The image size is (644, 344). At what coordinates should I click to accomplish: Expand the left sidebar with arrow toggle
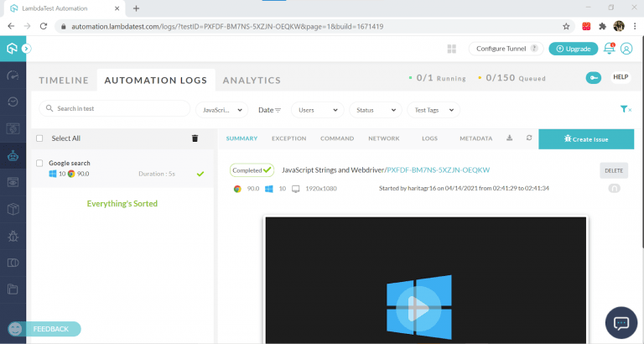tap(27, 49)
